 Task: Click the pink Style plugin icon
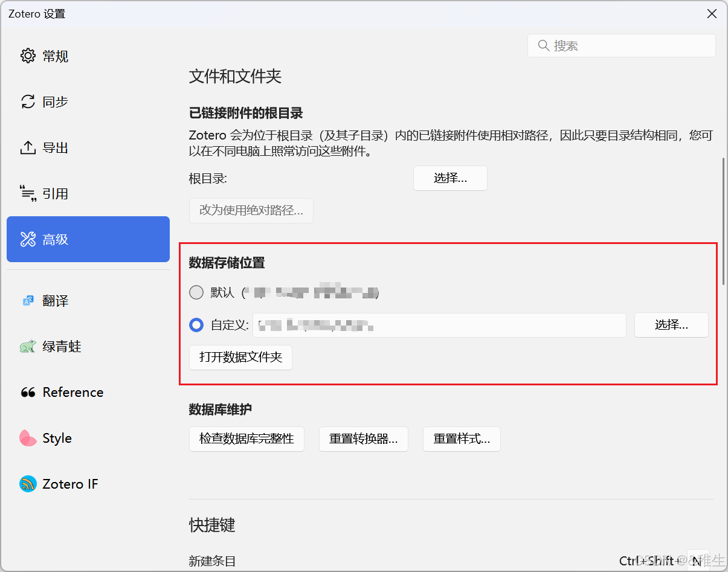[28, 439]
